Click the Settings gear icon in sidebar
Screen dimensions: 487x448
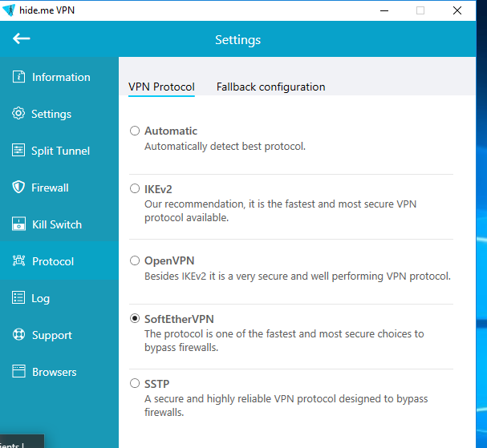click(18, 113)
